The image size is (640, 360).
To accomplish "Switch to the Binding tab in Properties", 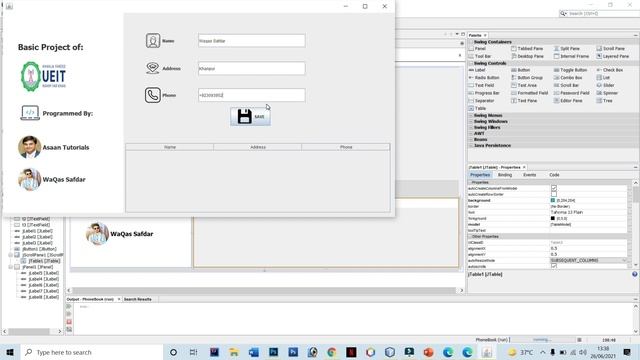I will [504, 175].
